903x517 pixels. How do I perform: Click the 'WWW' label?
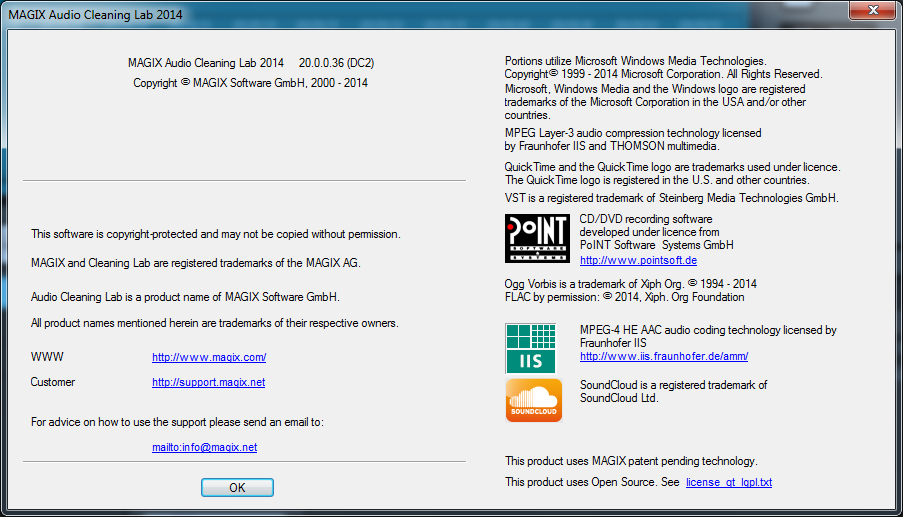(47, 357)
